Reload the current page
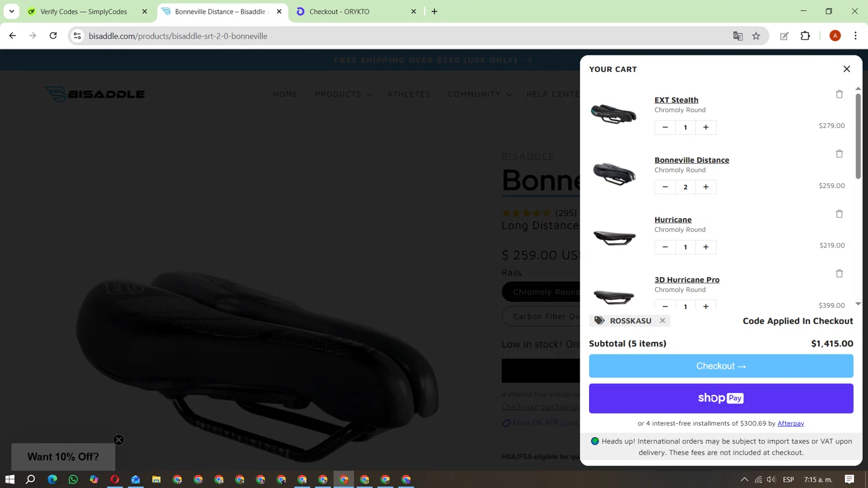Viewport: 868px width, 488px height. tap(53, 36)
